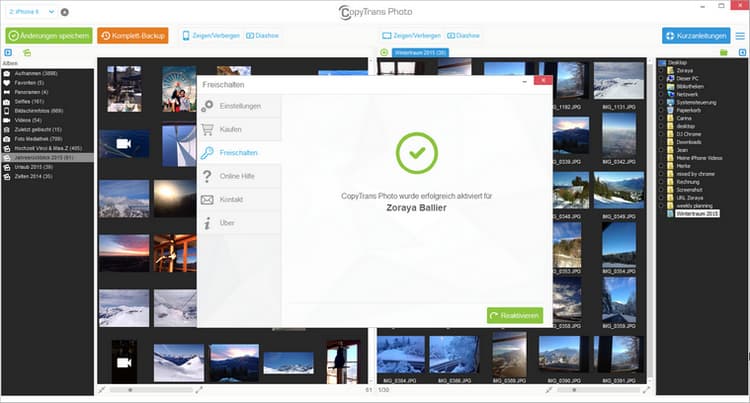The width and height of the screenshot is (750, 403).
Task: Toggle Zeigen/Verbergen on the iPhone side
Action: (x=211, y=36)
